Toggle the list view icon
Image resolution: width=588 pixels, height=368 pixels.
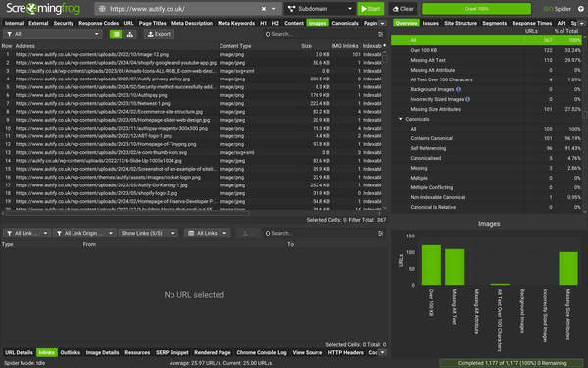tap(116, 34)
